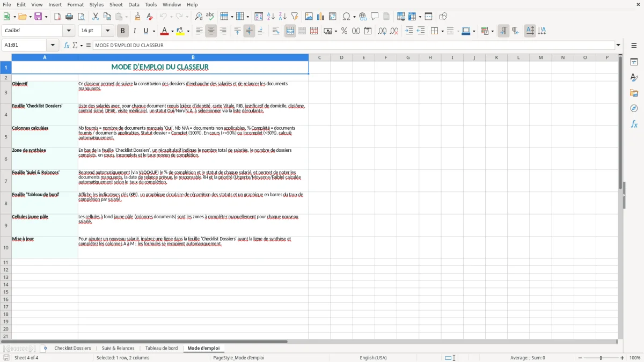Toggle Center Horizontally alignment

(x=211, y=31)
